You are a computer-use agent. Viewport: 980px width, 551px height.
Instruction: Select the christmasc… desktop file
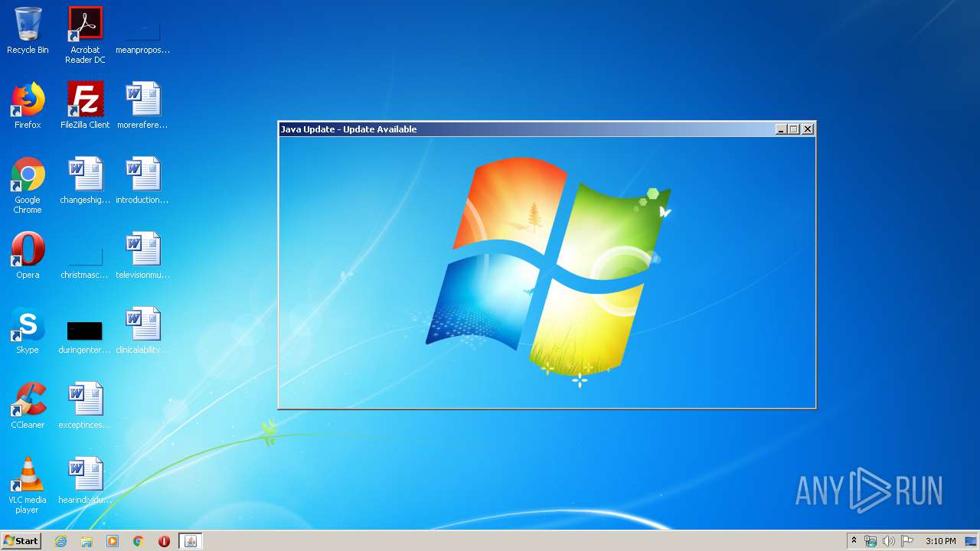tap(85, 256)
